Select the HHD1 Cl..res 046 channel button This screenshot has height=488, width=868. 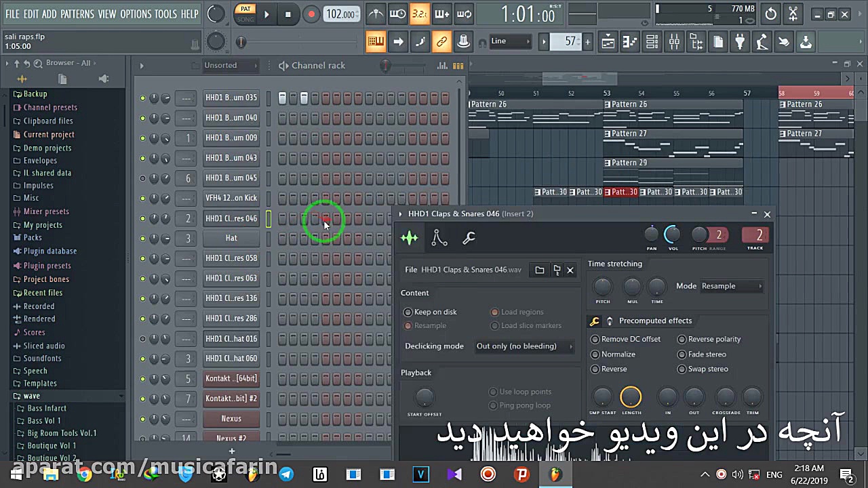[231, 218]
